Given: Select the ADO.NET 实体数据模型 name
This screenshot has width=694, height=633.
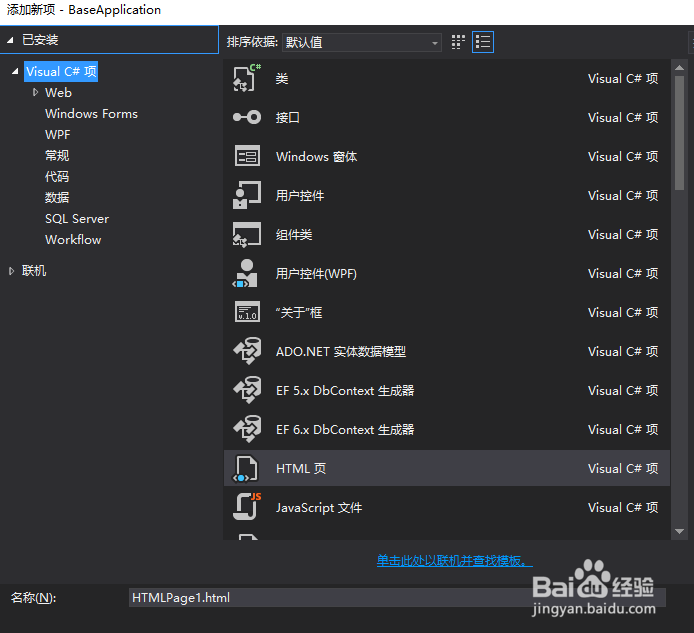Looking at the screenshot, I should pyautogui.click(x=341, y=351).
